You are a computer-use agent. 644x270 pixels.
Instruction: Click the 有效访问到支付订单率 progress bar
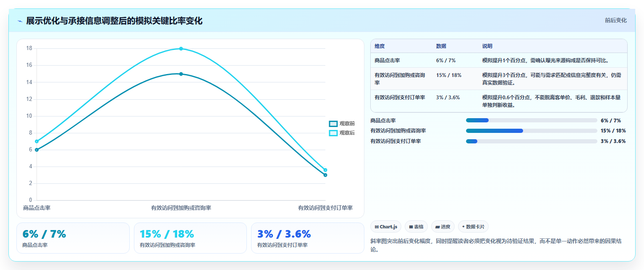click(x=531, y=141)
